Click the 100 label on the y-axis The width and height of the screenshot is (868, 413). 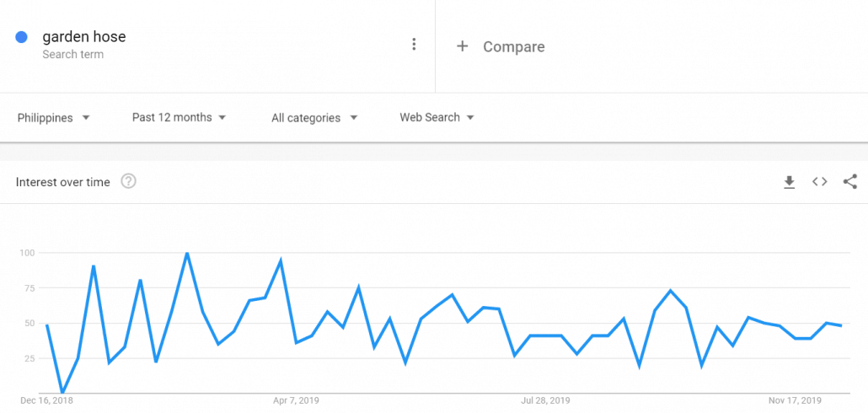(26, 253)
